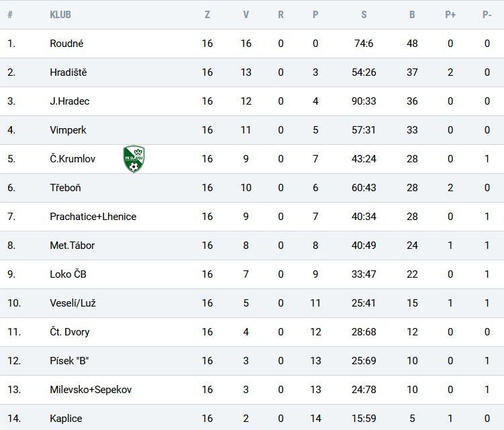The width and height of the screenshot is (504, 430).
Task: Click the FK Slavoj club logo
Action: tap(134, 159)
